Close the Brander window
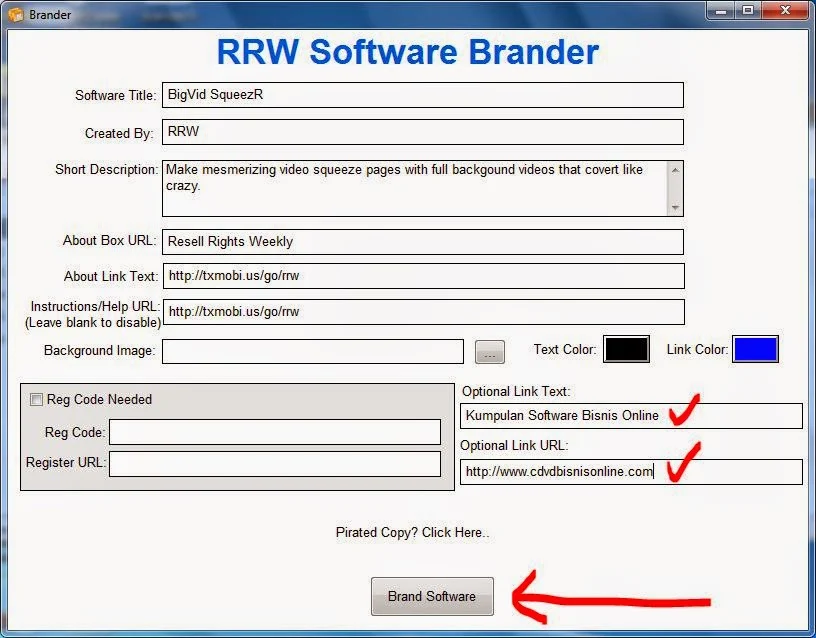This screenshot has height=638, width=816. (786, 10)
